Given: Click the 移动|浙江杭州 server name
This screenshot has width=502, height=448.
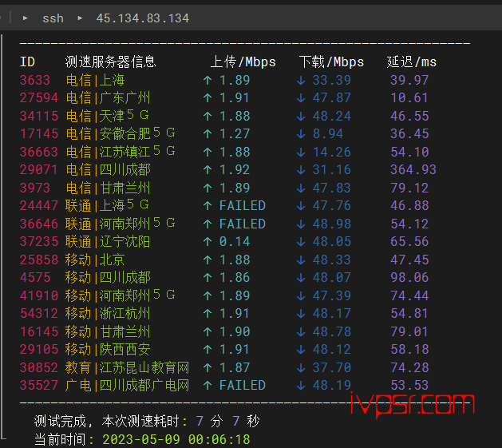Looking at the screenshot, I should (x=108, y=313).
